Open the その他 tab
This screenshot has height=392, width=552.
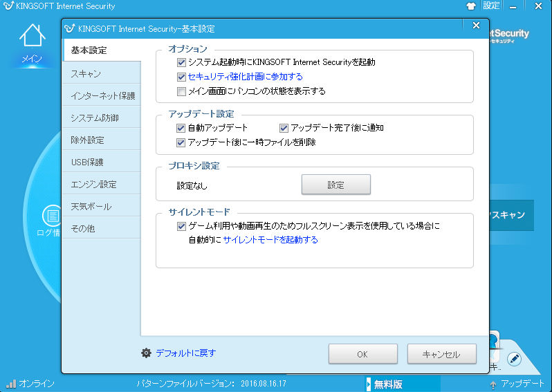pos(102,229)
